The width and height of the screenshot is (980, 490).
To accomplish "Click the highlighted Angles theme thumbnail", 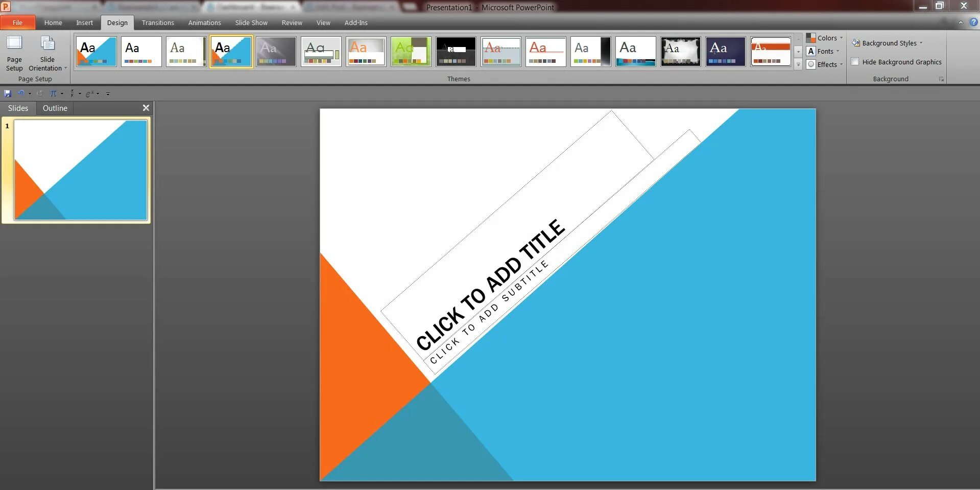I will click(x=231, y=52).
